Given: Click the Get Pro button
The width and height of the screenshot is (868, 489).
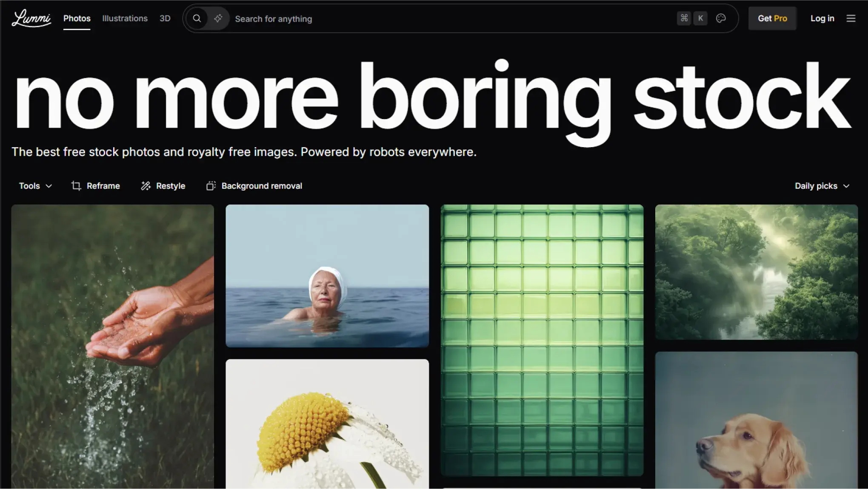Looking at the screenshot, I should [x=772, y=18].
